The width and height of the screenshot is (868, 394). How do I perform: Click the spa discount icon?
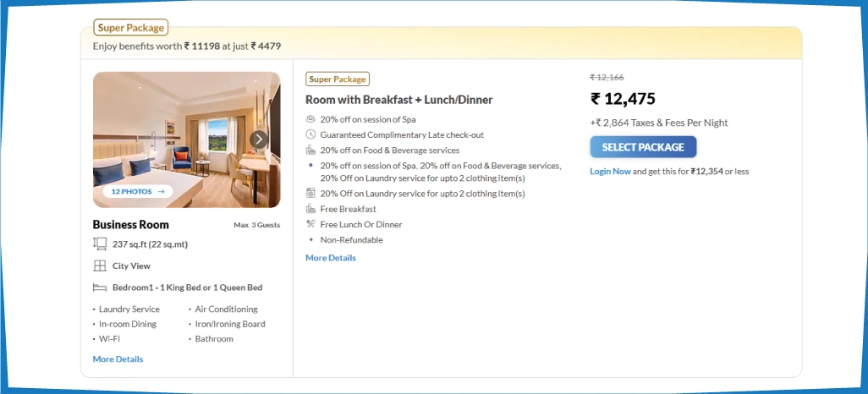click(310, 119)
